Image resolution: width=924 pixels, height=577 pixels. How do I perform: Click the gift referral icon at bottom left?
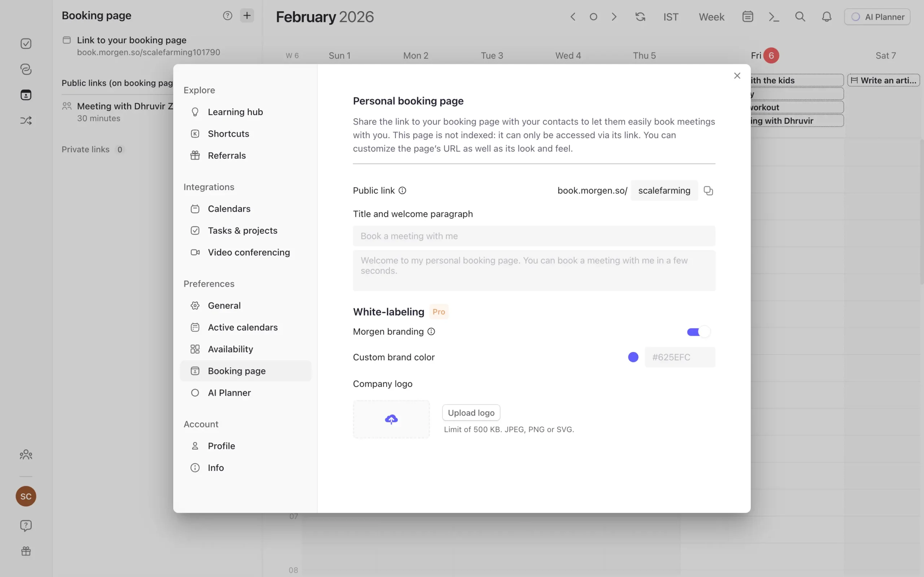click(26, 551)
